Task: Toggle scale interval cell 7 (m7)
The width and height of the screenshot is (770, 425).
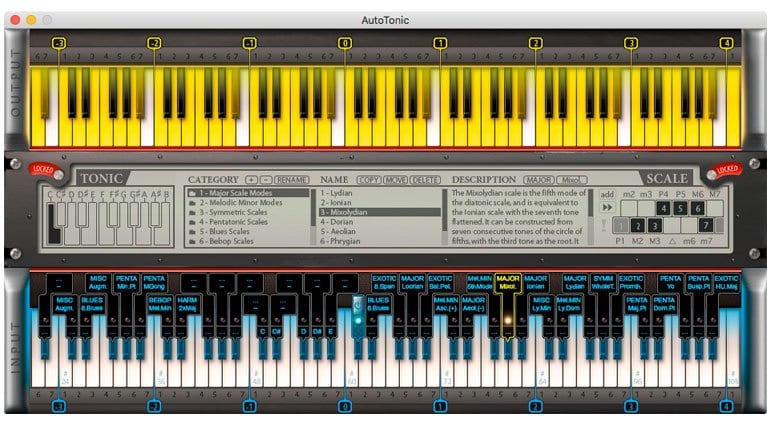Action: tap(706, 226)
